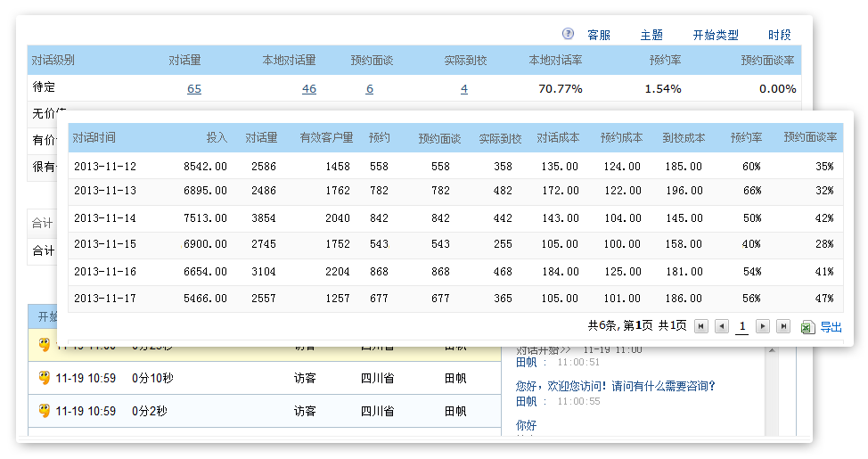Select the 开始类型 tab
The image size is (868, 459).
pyautogui.click(x=716, y=35)
